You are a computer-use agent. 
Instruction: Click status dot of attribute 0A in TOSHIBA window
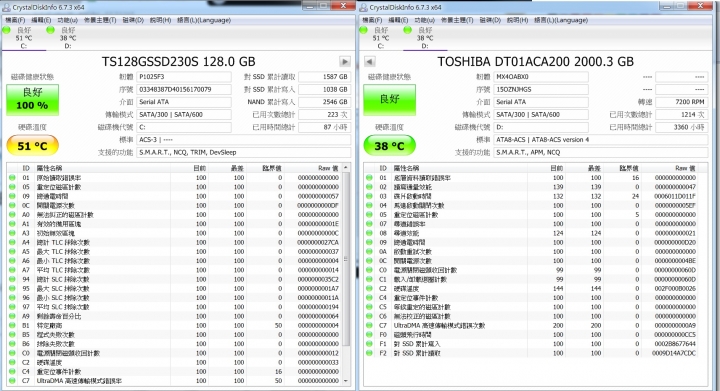[x=369, y=251]
